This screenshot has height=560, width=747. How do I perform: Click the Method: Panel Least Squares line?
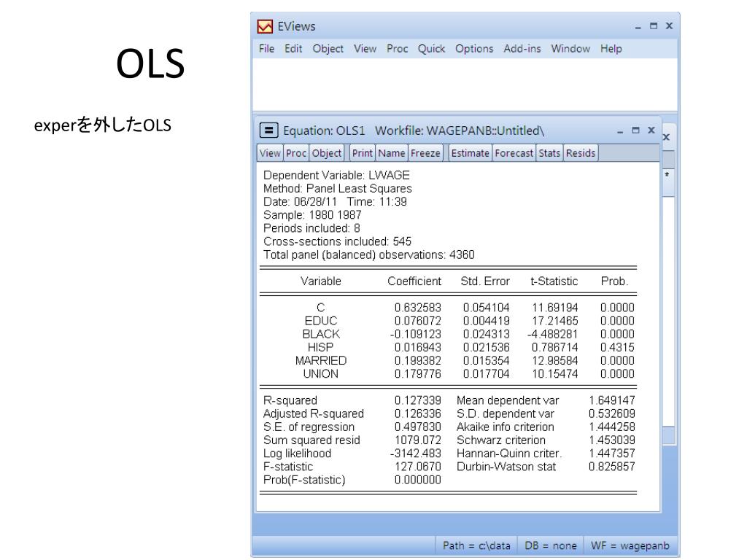(337, 189)
